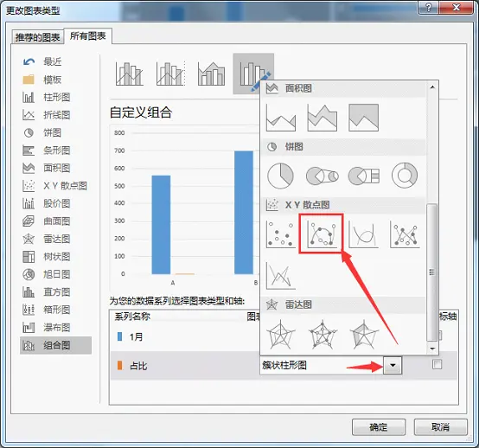Toggle secondary axis checkbox for 占比
The image size is (479, 448).
tap(437, 364)
